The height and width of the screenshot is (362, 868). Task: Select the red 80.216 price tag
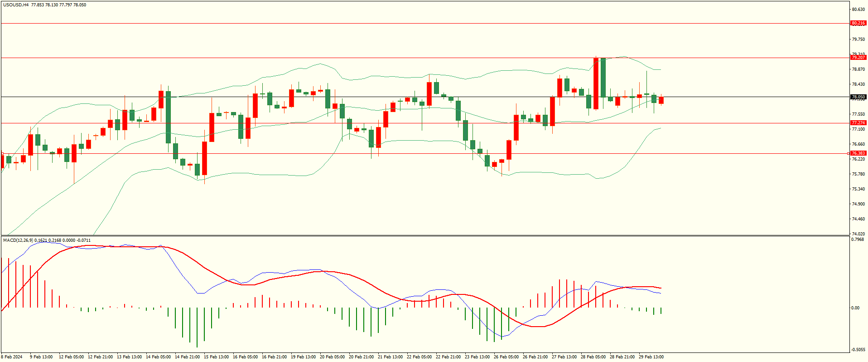point(858,23)
